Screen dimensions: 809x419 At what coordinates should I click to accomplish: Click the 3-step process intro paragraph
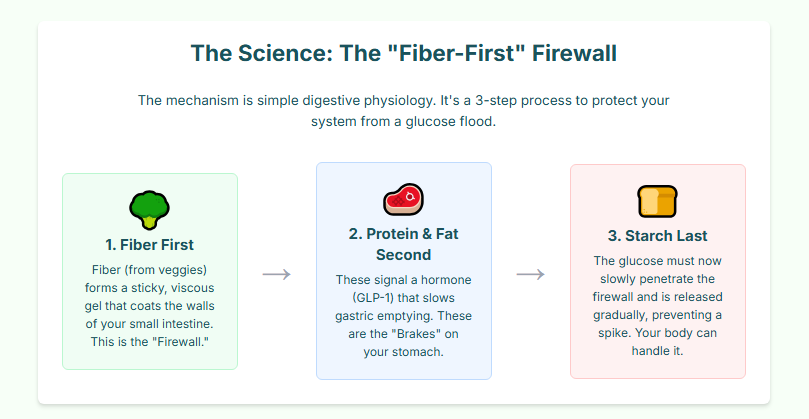tap(404, 112)
